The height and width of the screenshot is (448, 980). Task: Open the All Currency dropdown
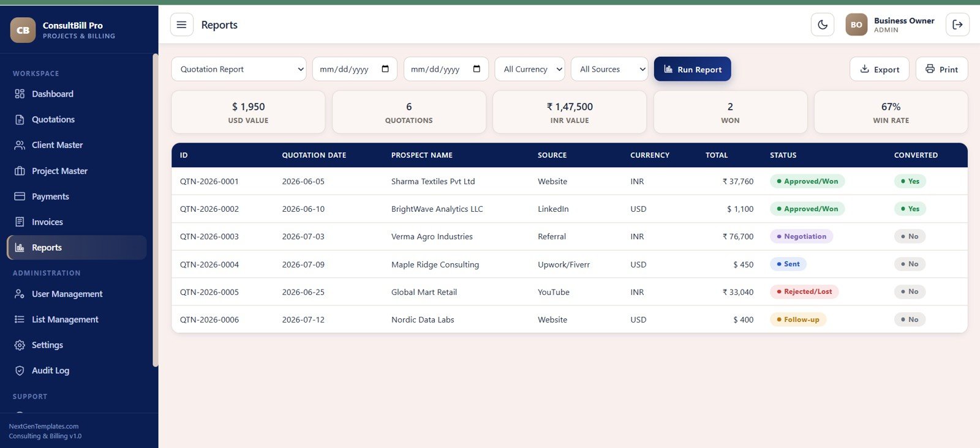click(x=530, y=69)
